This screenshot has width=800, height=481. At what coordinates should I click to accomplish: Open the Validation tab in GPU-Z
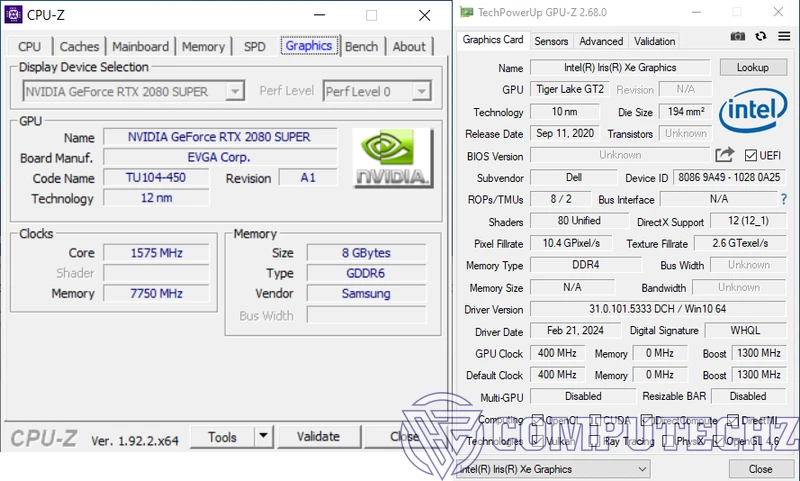pyautogui.click(x=655, y=41)
